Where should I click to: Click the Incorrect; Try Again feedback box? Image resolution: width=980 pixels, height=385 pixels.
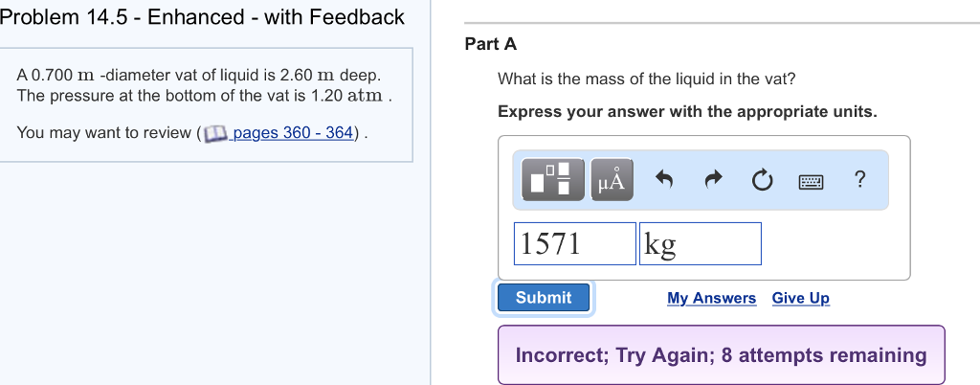pyautogui.click(x=721, y=355)
